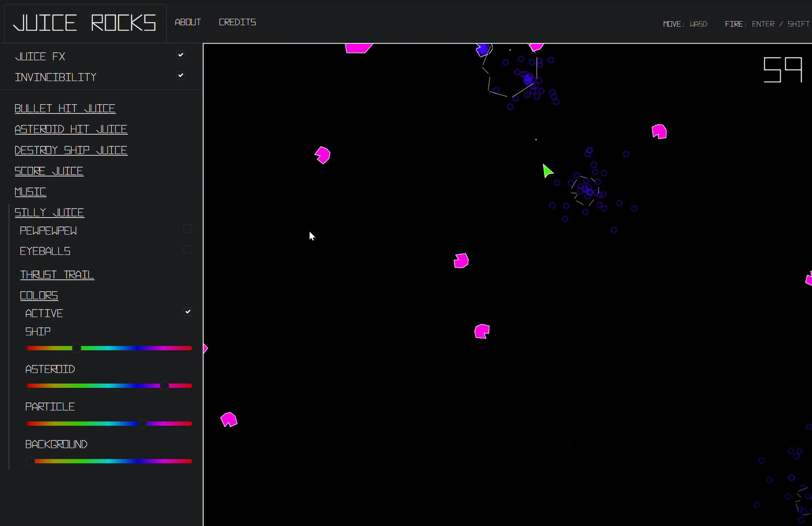Open the Music section
The image size is (812, 526).
coord(30,192)
